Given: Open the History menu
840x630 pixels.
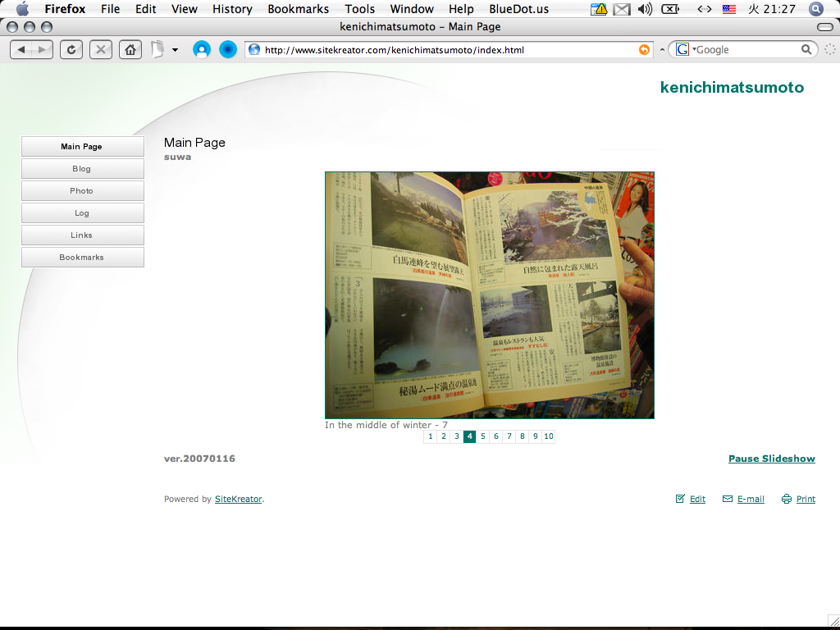Looking at the screenshot, I should 232,9.
